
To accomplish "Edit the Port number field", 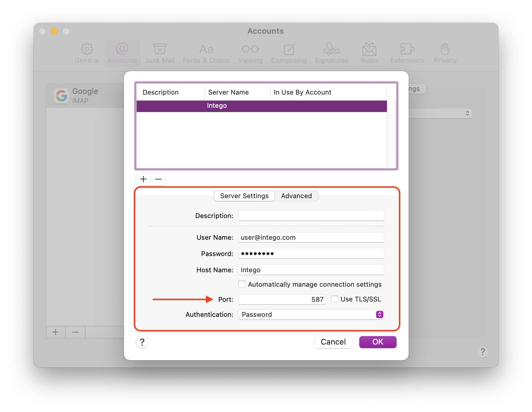I will tap(282, 299).
